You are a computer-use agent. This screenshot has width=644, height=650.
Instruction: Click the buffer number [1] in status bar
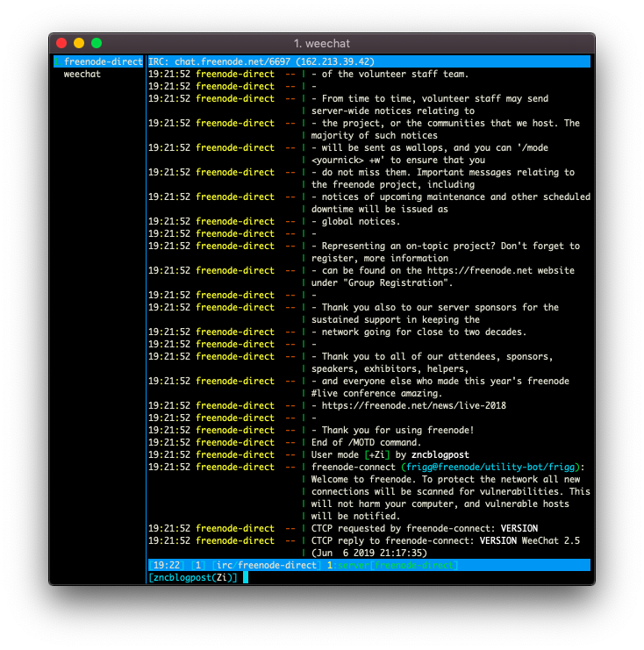[x=198, y=566]
